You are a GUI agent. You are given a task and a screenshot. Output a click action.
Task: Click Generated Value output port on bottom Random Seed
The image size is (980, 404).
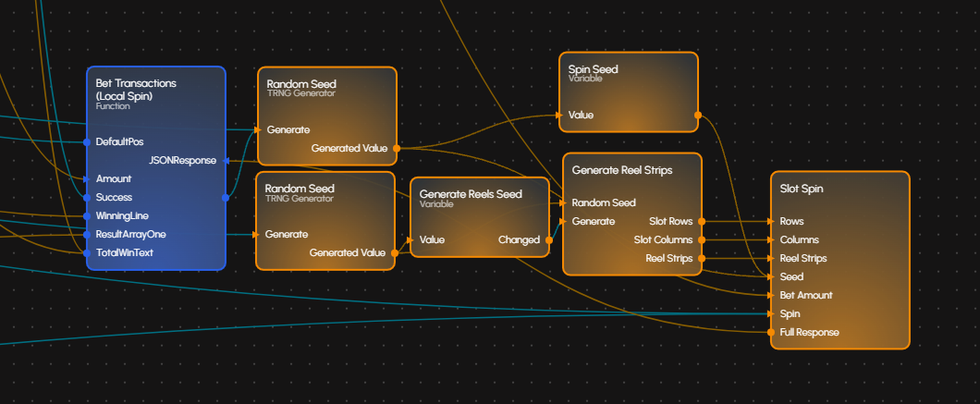pos(395,253)
